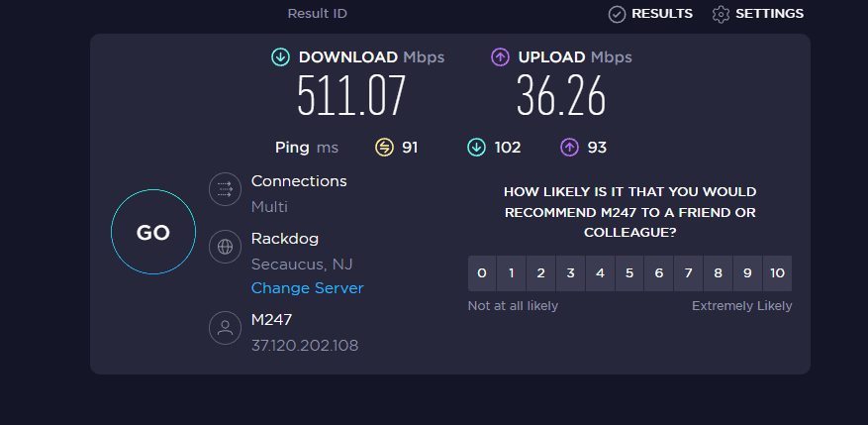Click the yellow idle ping icon

pos(384,148)
